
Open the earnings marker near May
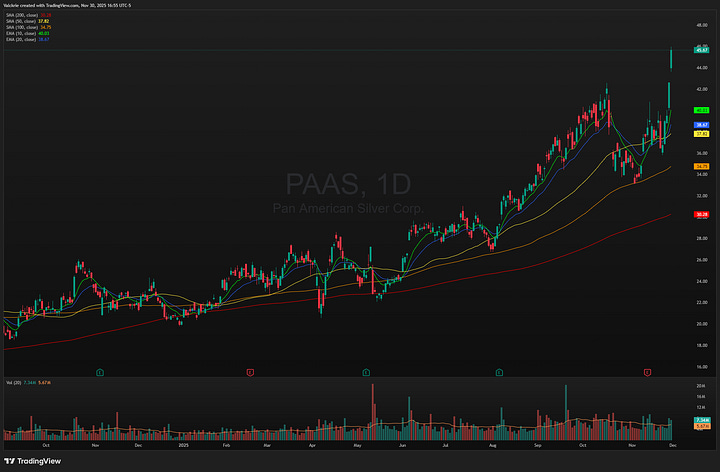[366, 372]
